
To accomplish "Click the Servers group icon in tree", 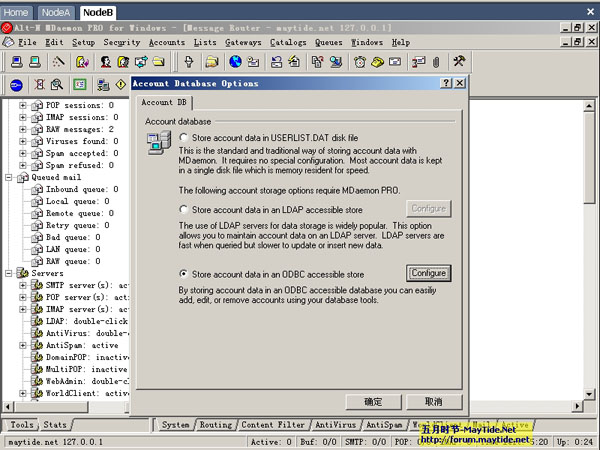I will point(20,273).
